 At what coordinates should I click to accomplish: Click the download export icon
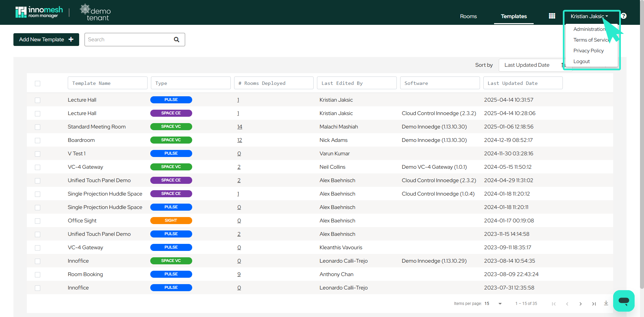click(606, 303)
